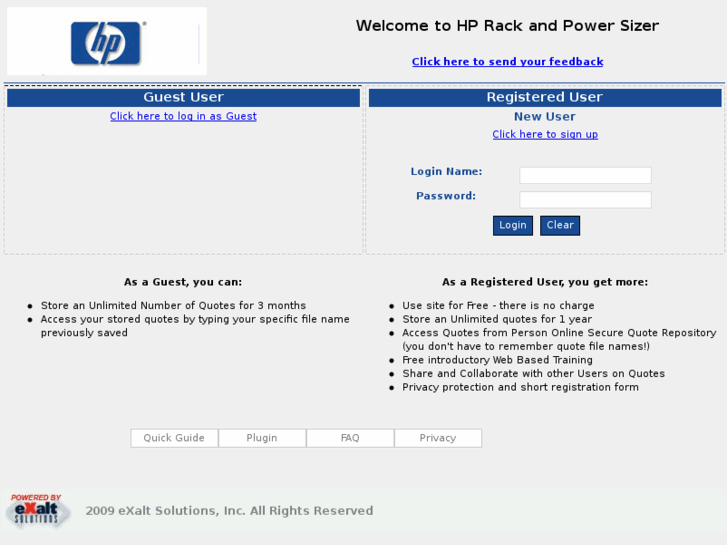Click the Clear button
Viewport: 727px width, 545px height.
[x=560, y=225]
